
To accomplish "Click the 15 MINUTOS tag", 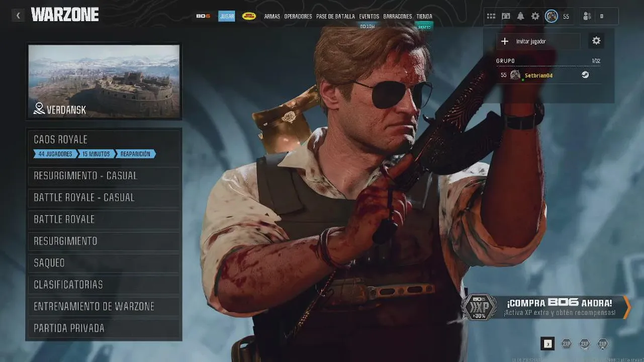I will (96, 154).
